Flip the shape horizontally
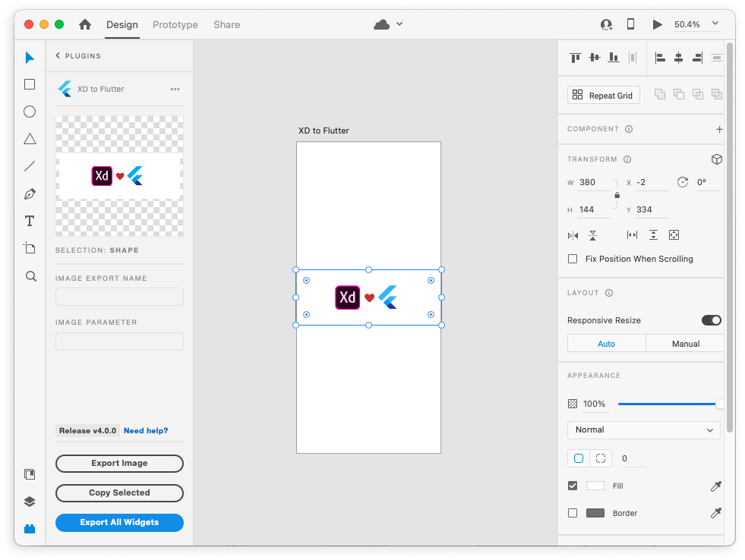Image resolution: width=745 pixels, height=560 pixels. click(x=573, y=235)
